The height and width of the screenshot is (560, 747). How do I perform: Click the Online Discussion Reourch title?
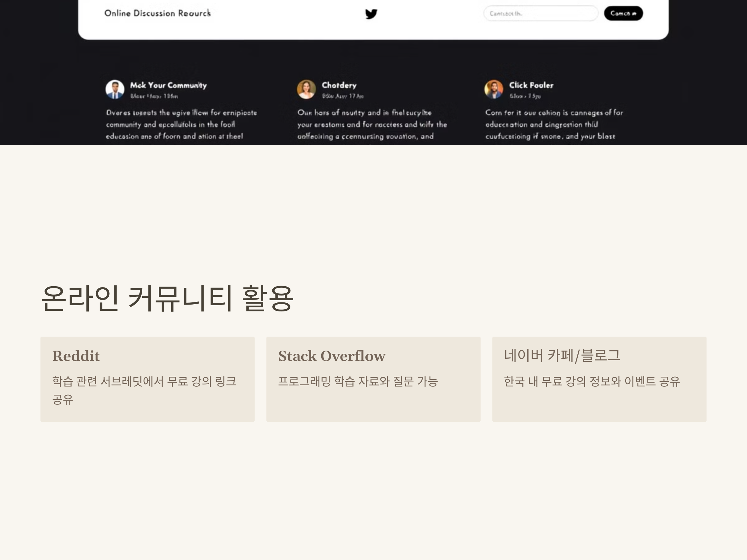tap(157, 13)
